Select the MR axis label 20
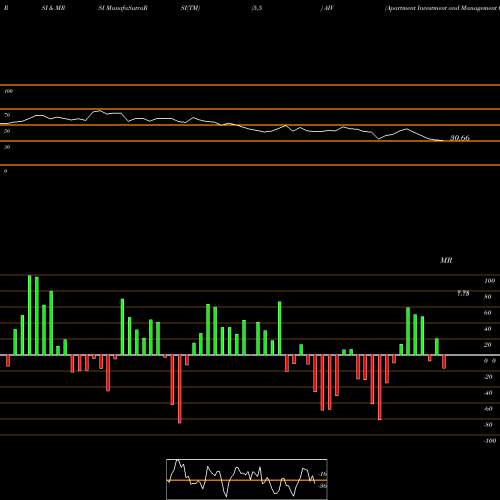 (x=488, y=345)
